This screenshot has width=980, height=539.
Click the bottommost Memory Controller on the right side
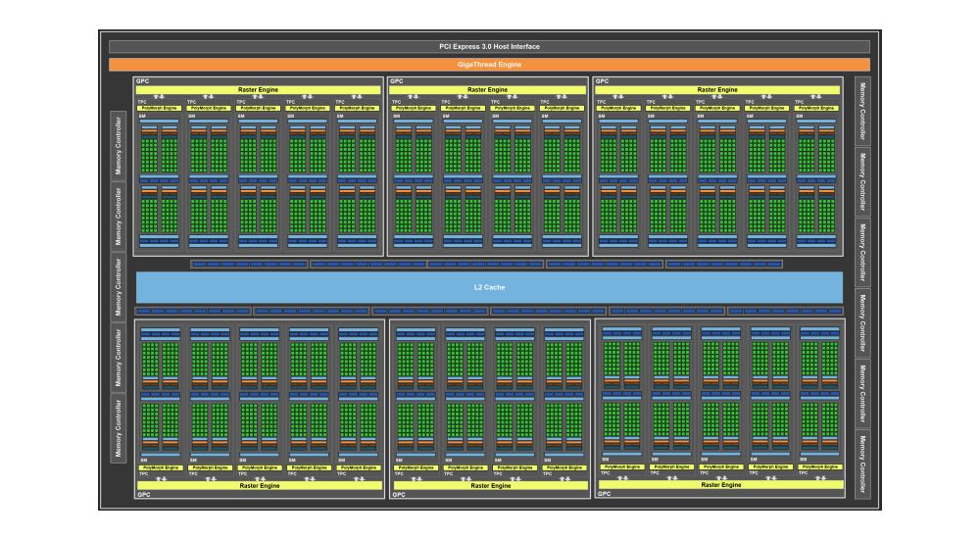tap(862, 463)
